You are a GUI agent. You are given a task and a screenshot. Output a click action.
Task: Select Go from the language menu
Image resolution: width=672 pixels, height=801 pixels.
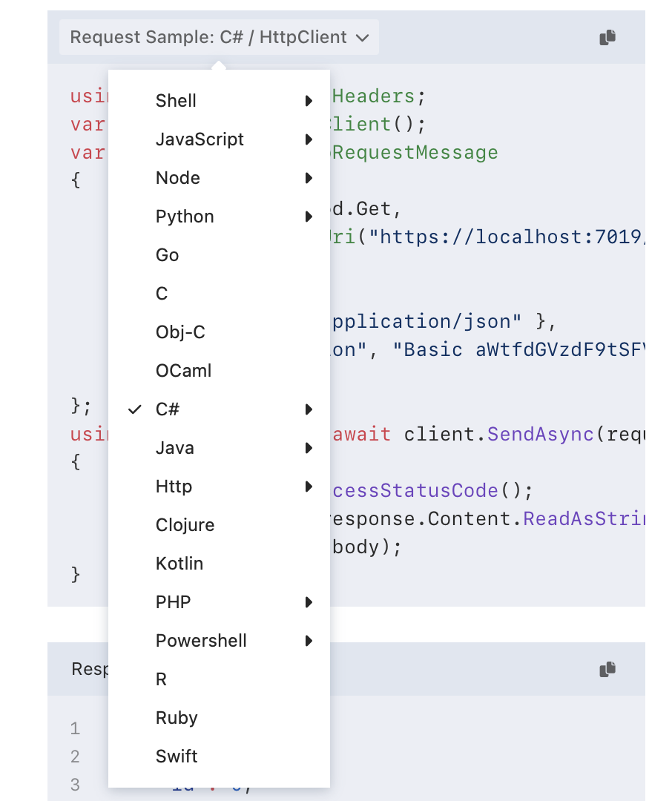click(x=167, y=255)
